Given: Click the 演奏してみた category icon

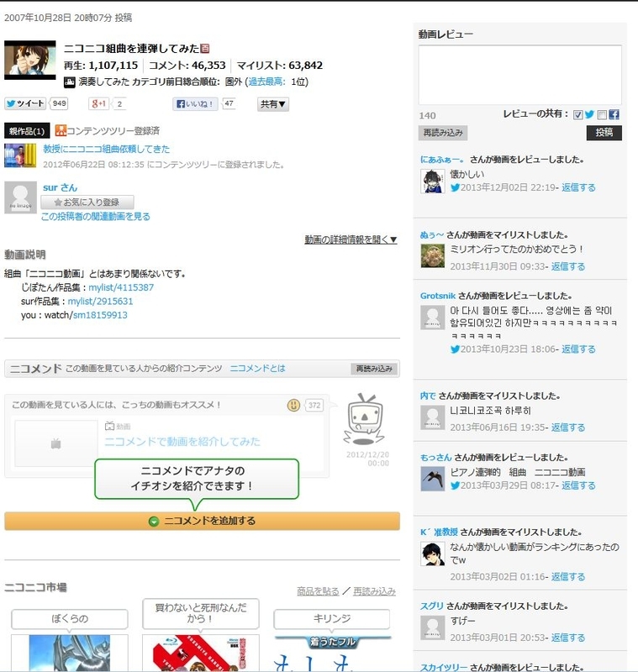Looking at the screenshot, I should point(70,81).
